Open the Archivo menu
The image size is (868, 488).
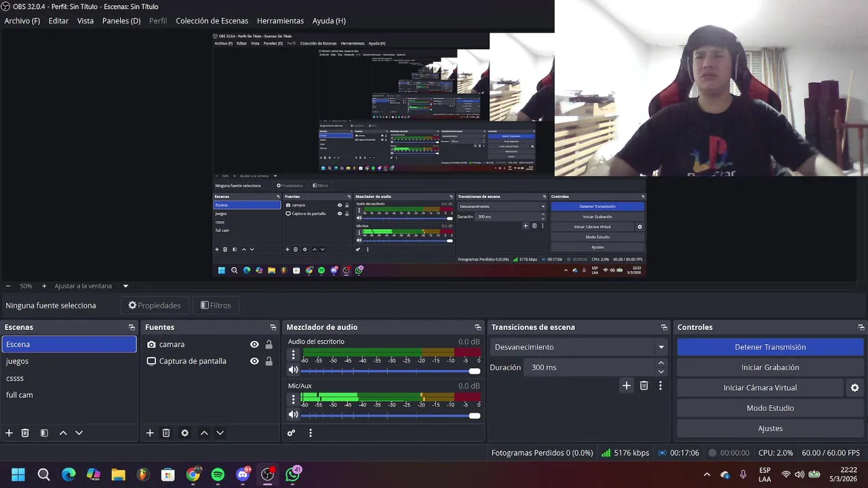coord(22,21)
